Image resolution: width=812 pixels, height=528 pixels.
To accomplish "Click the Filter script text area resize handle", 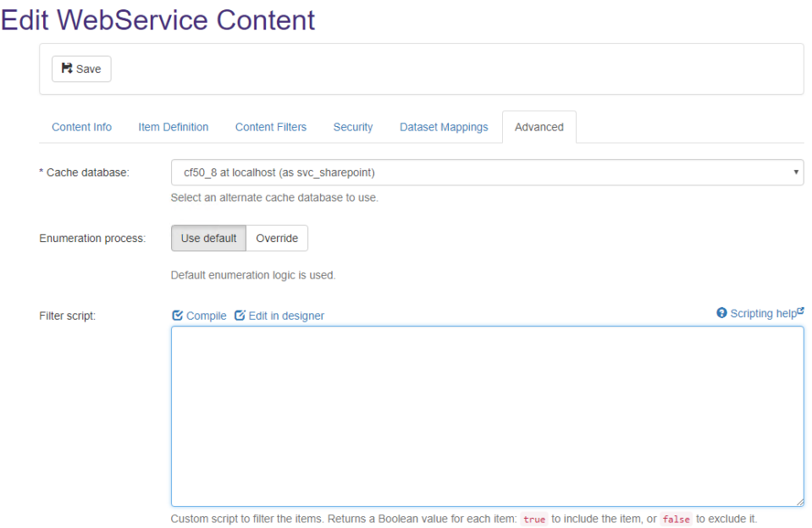I will (x=799, y=502).
